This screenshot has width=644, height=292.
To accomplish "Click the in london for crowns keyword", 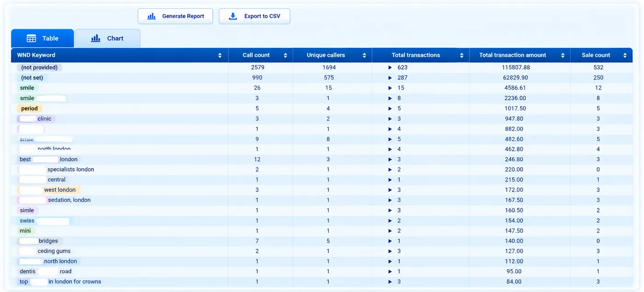I will (x=60, y=281).
